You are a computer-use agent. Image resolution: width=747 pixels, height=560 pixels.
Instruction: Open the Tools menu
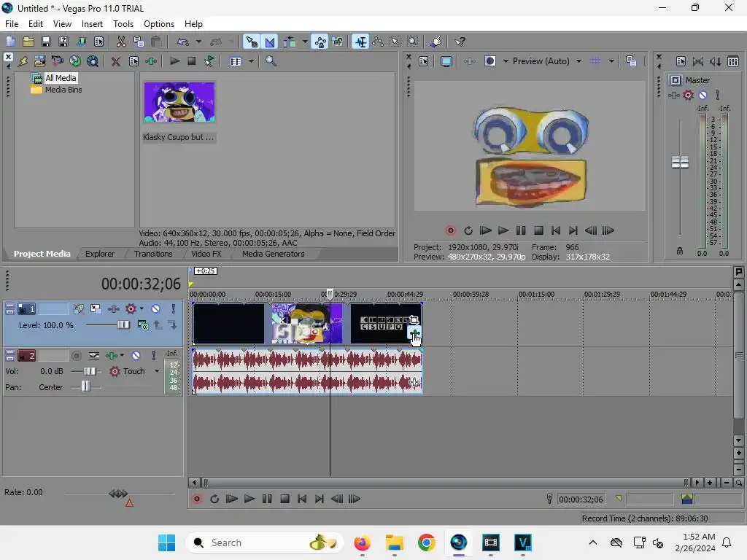[123, 24]
